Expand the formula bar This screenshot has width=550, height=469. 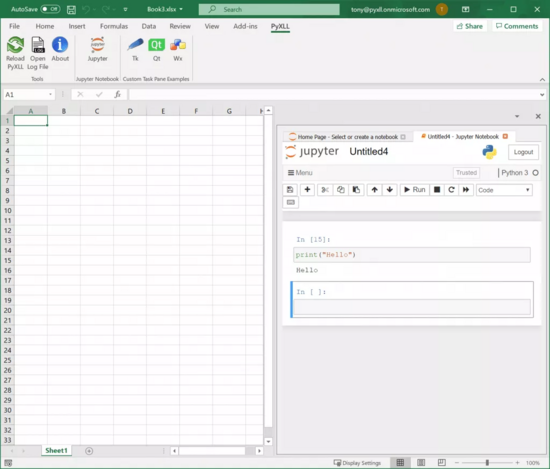pyautogui.click(x=542, y=94)
